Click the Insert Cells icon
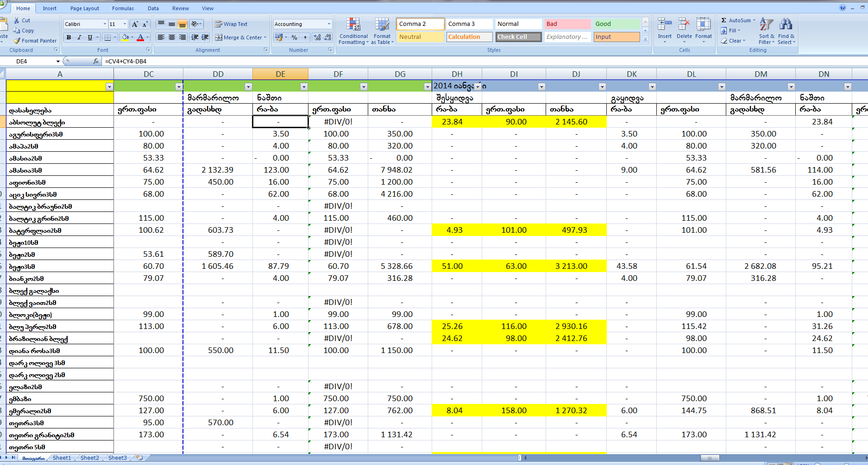Screen dimensions: 868x465 click(x=664, y=25)
